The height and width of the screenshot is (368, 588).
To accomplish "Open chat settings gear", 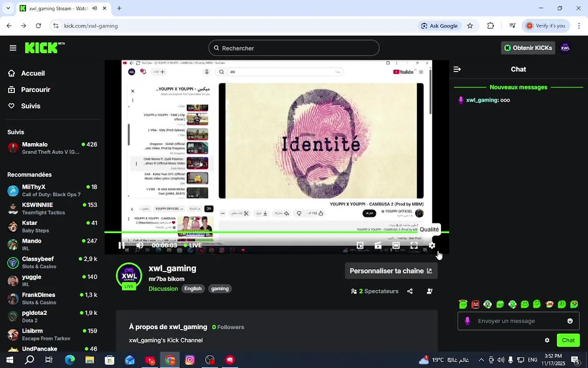I will click(x=547, y=340).
